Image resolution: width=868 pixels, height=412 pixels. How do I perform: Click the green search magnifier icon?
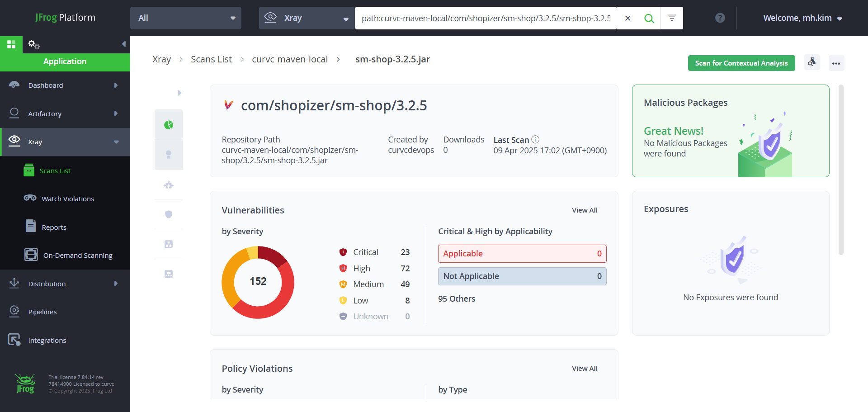(649, 18)
